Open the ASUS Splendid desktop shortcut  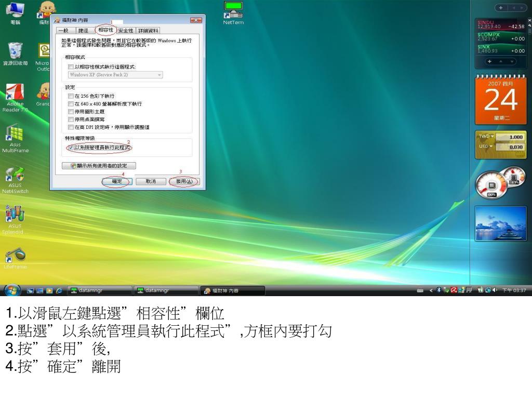coord(15,220)
